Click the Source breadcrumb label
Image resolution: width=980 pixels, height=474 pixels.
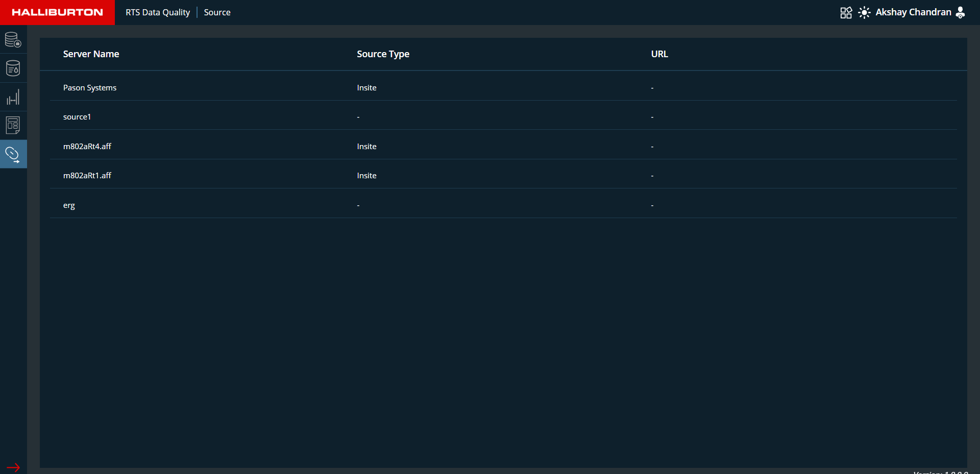217,12
